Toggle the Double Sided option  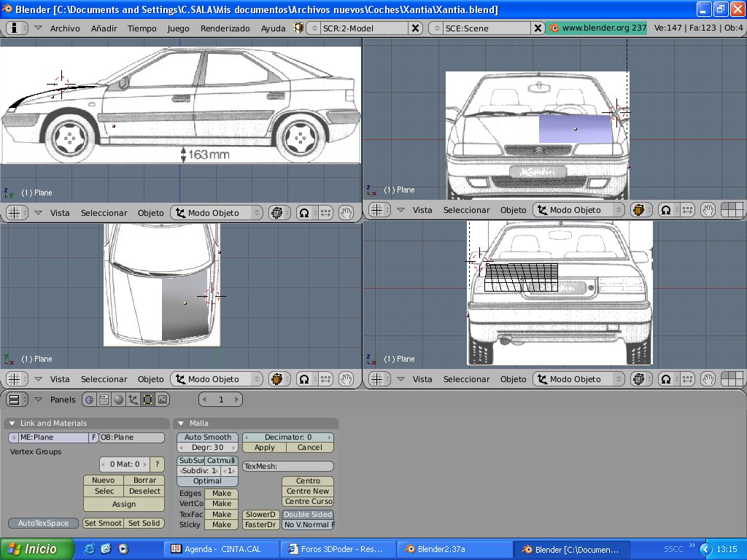(308, 515)
